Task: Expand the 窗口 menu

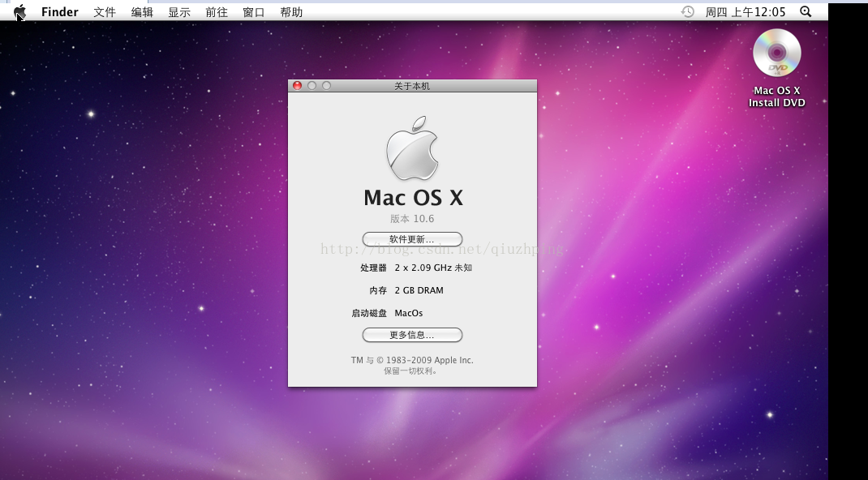Action: click(x=254, y=12)
